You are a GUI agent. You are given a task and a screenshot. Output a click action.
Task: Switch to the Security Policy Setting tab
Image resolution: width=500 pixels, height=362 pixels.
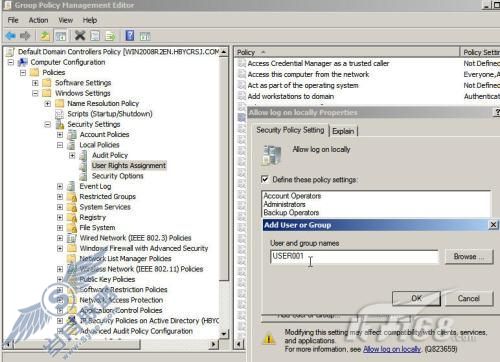coord(290,130)
